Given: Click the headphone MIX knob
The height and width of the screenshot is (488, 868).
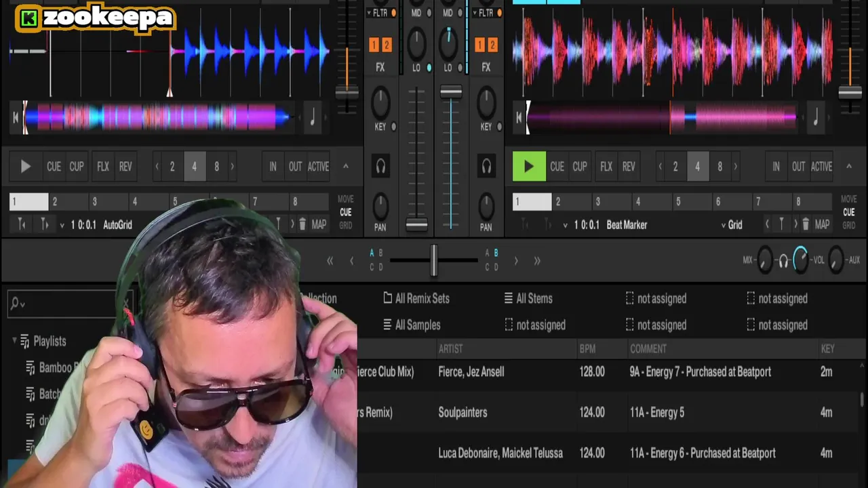Looking at the screenshot, I should click(765, 260).
